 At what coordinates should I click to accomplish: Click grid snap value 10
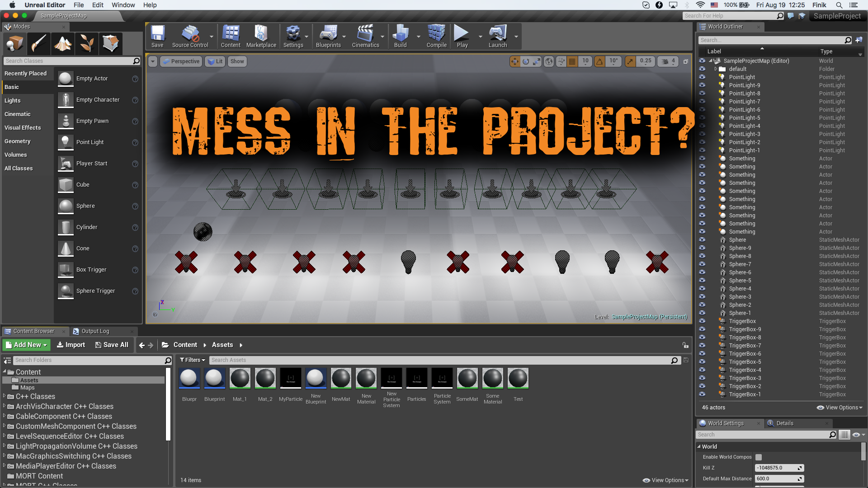[x=585, y=61]
